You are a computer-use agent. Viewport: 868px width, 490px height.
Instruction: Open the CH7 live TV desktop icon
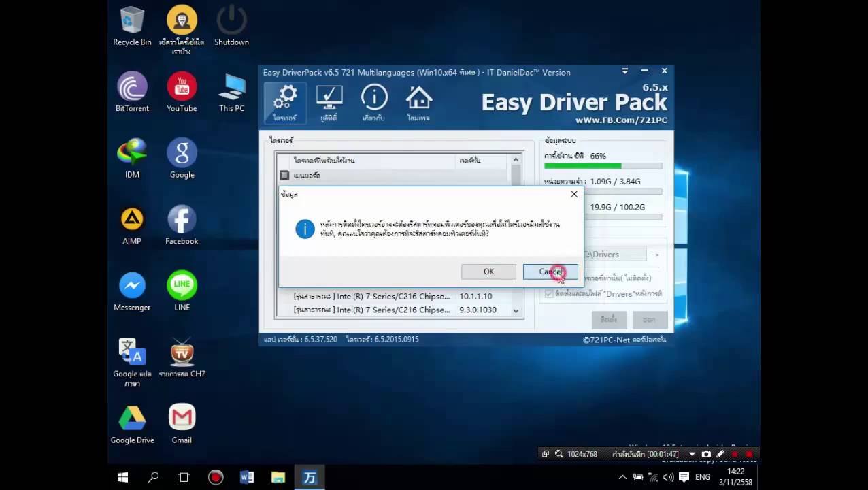coord(182,357)
